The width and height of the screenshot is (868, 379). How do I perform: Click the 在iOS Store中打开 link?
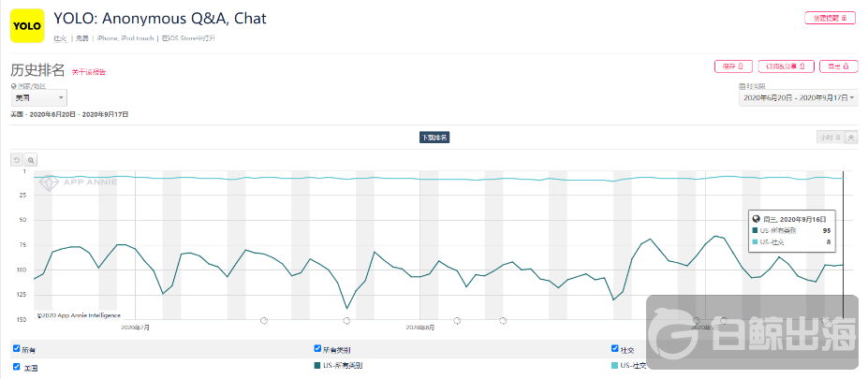point(189,37)
